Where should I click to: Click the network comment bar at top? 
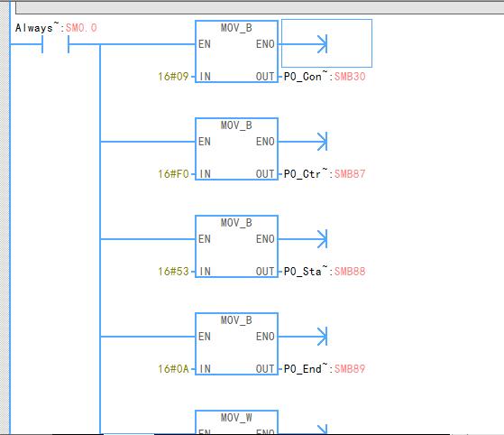(x=260, y=7)
